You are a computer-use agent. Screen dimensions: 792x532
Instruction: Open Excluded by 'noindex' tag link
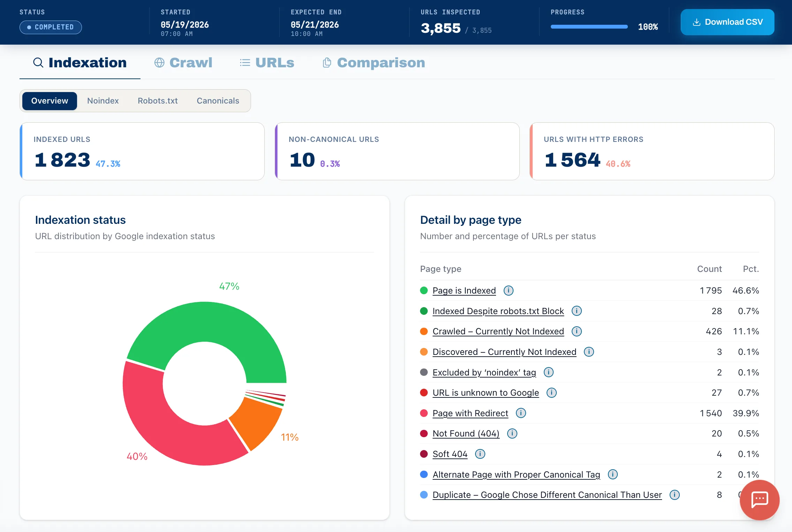tap(484, 373)
